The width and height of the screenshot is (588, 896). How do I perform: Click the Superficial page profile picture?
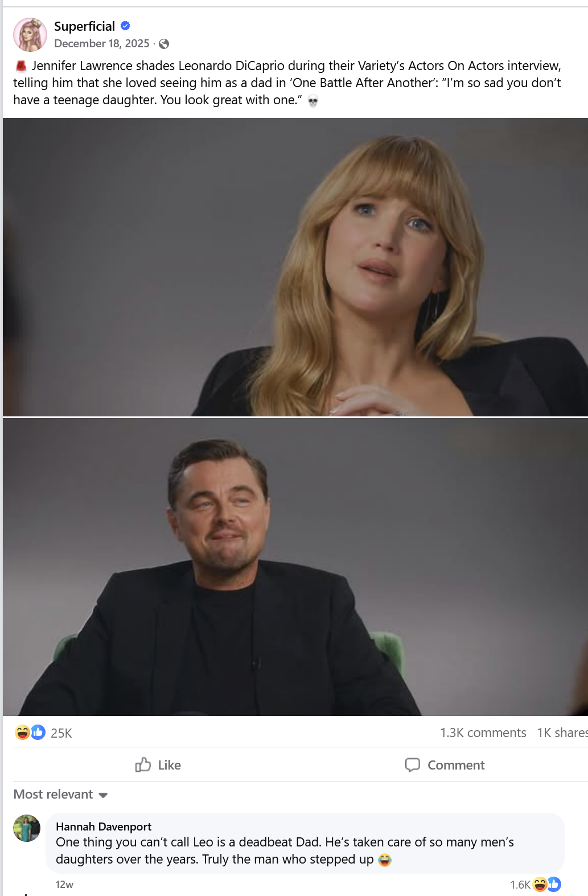[30, 35]
